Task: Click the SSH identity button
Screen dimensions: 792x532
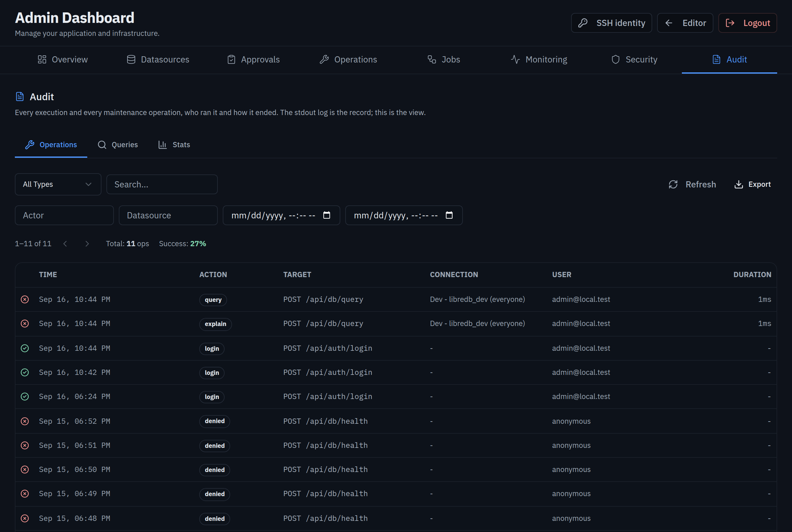Action: click(611, 23)
